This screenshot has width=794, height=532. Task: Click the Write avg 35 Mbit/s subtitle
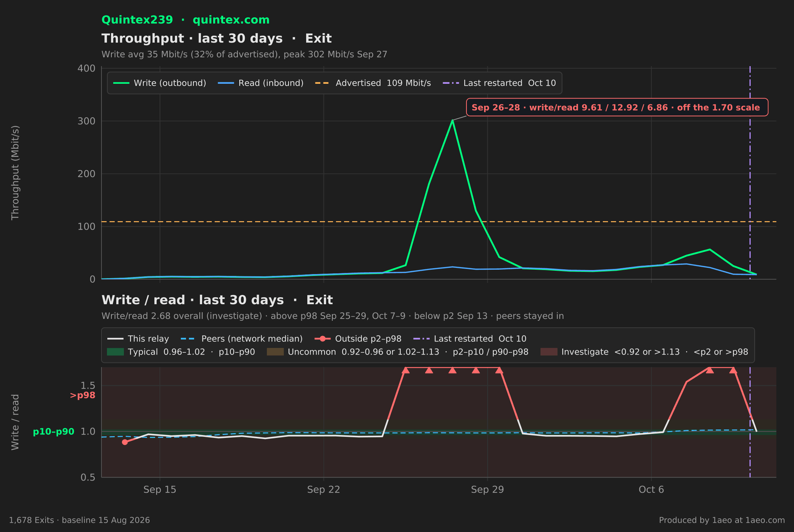click(244, 54)
